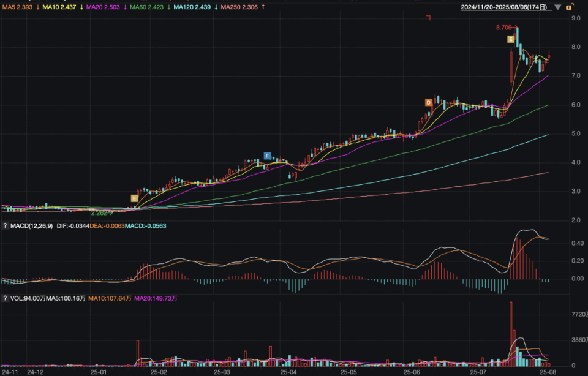Click the yellow E marker near 25-01
The height and width of the screenshot is (376, 588).
(x=134, y=198)
